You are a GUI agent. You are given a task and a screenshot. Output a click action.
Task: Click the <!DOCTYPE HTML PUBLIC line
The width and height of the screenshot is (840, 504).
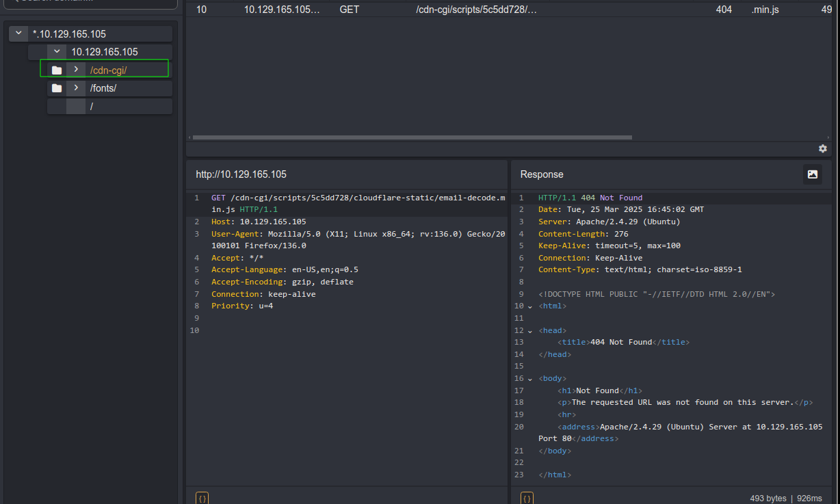(x=657, y=294)
